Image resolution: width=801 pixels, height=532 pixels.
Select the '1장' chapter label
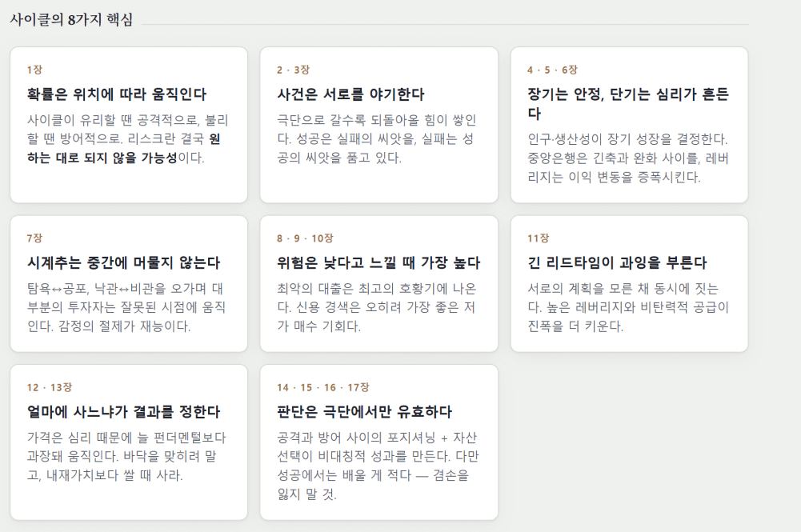point(34,70)
